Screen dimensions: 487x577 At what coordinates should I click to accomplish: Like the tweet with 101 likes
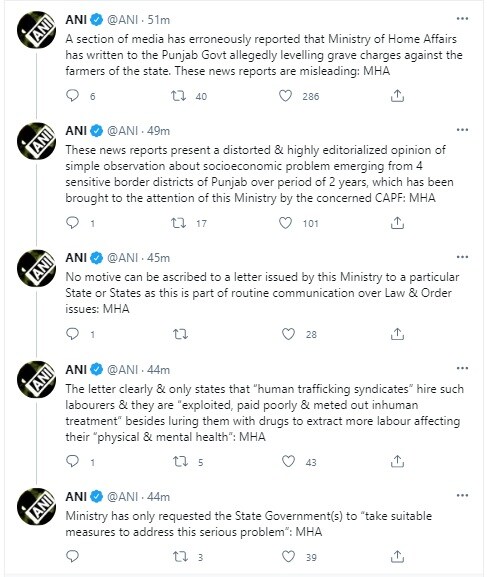[285, 223]
